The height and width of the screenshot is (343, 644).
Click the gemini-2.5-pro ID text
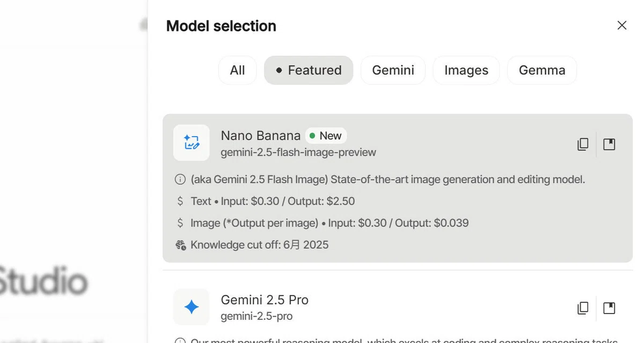pos(257,316)
